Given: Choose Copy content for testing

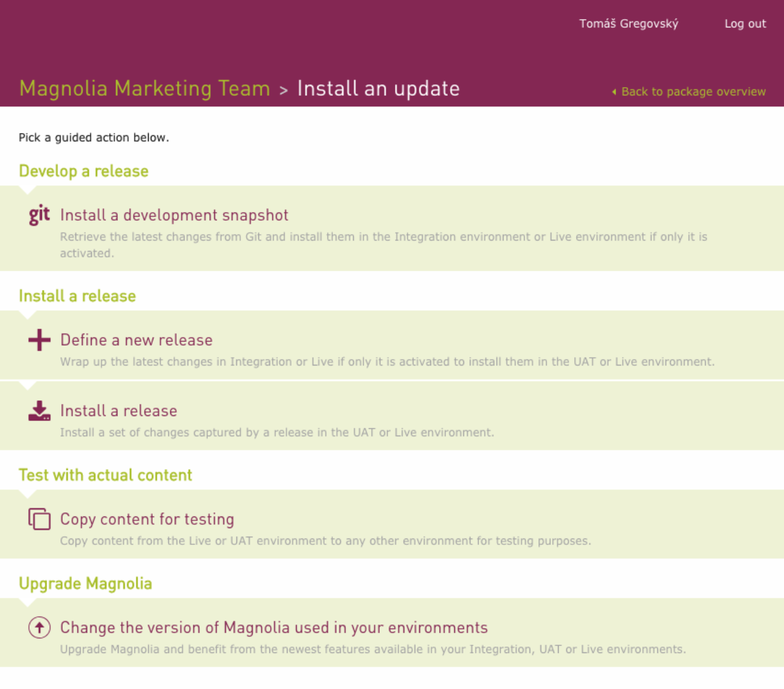Looking at the screenshot, I should pyautogui.click(x=147, y=519).
